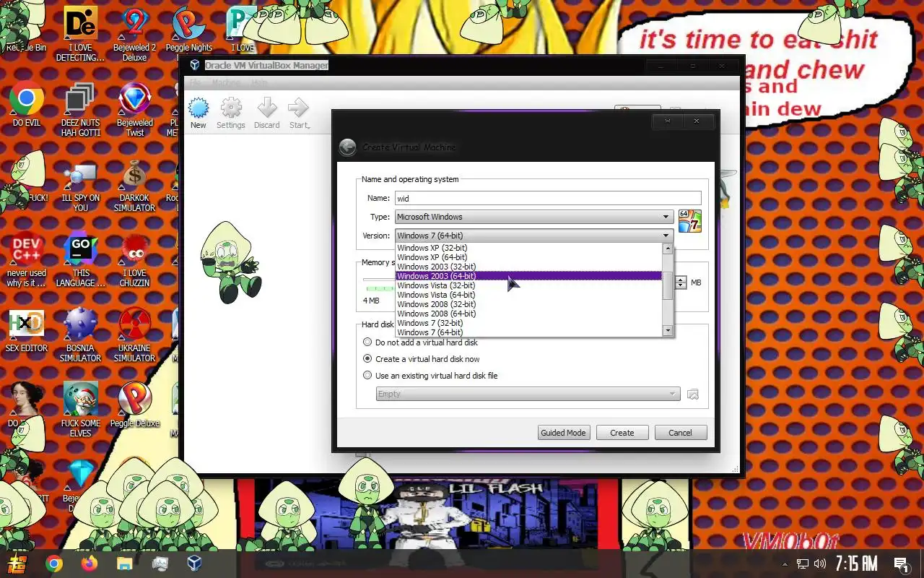Select the I LOVE DETECTING desktop icon
This screenshot has height=578, width=924.
coord(81,23)
